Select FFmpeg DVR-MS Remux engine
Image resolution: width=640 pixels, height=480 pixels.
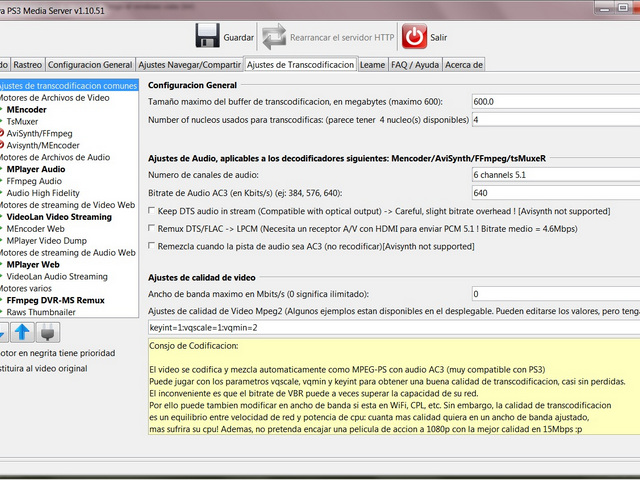[x=55, y=300]
